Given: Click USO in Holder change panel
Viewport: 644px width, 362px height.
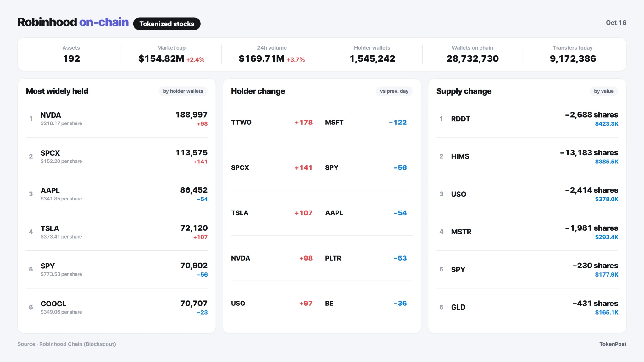Looking at the screenshot, I should pyautogui.click(x=238, y=303).
